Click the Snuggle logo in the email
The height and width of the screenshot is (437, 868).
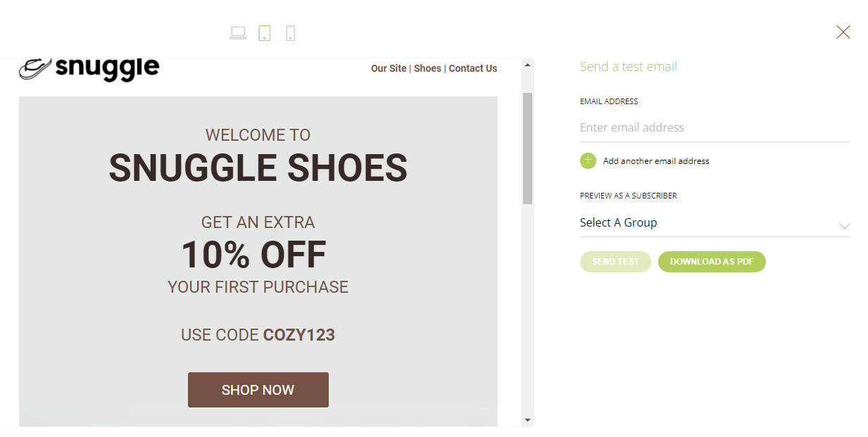click(89, 68)
